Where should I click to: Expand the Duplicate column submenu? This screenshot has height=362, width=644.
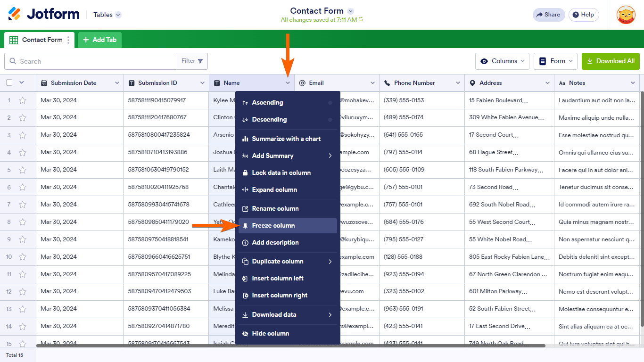coord(278,261)
